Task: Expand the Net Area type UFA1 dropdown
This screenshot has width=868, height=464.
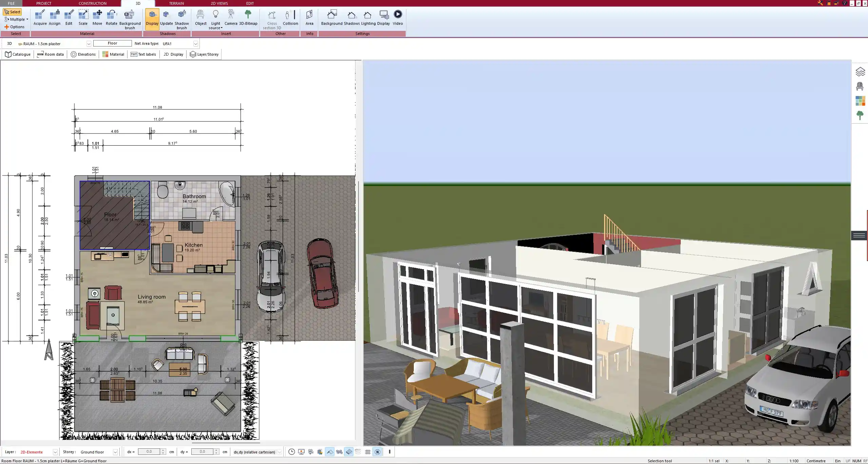Action: tap(195, 44)
